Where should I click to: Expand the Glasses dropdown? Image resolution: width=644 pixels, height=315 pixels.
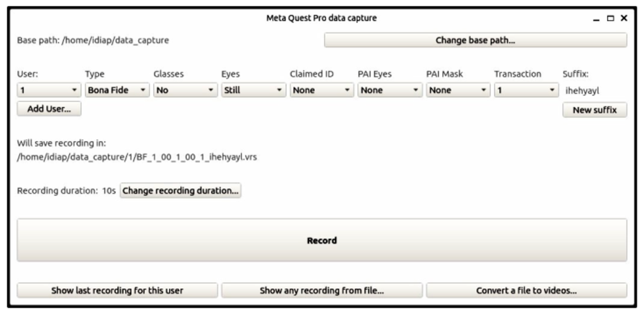tap(185, 90)
